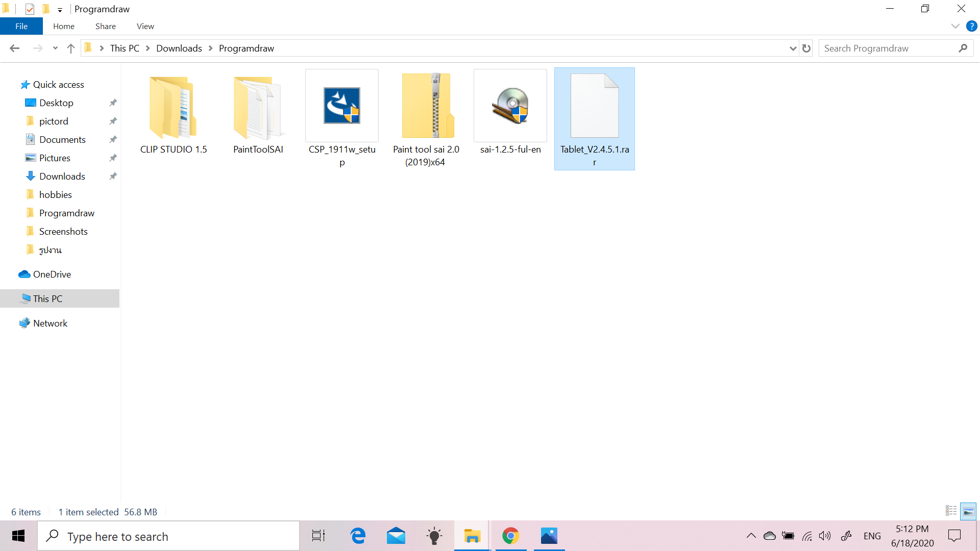Open the pictord folder in sidebar

[54, 121]
